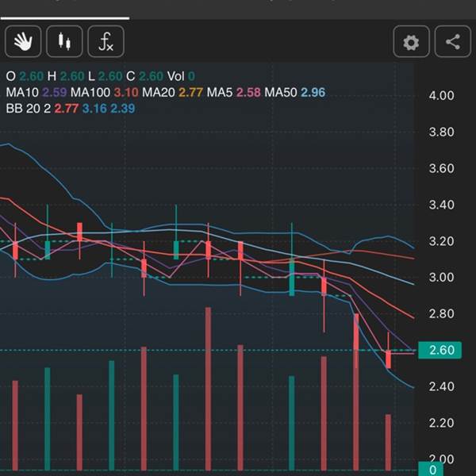Click the 2.40 price axis label
This screenshot has height=476, width=476.
441,386
